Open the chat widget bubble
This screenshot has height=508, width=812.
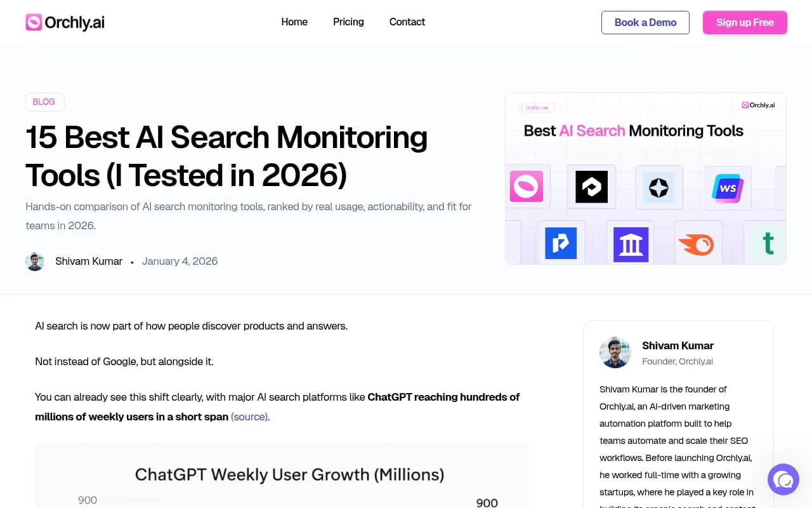click(783, 479)
